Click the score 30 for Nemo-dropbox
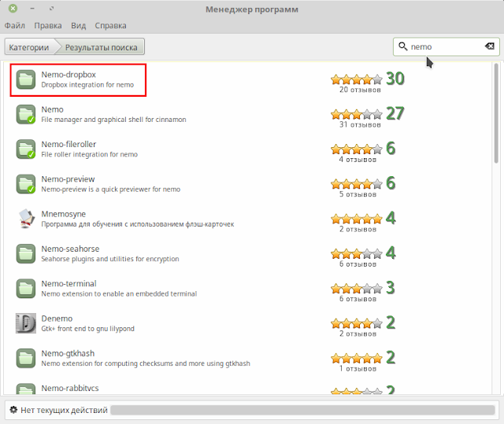This screenshot has height=424, width=504. [x=395, y=79]
